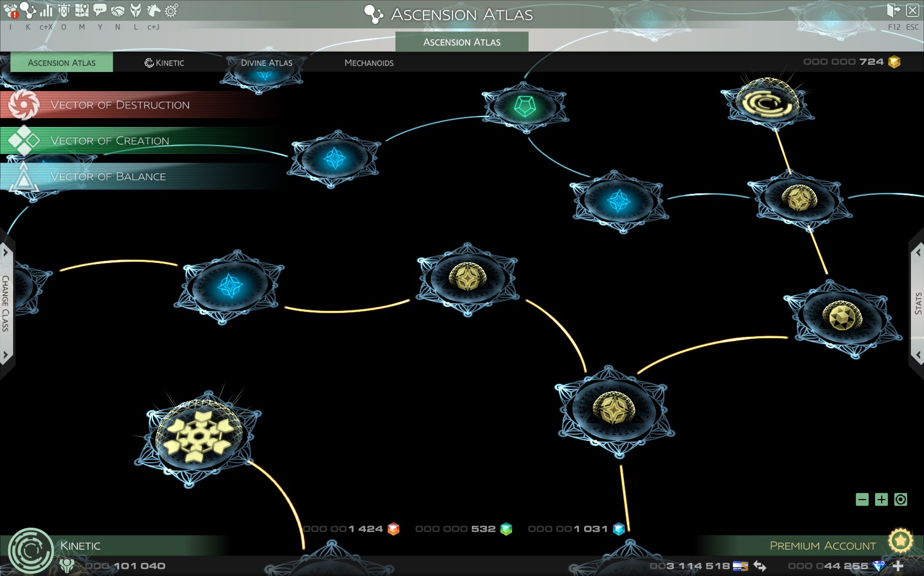
Task: Click the Kinetic class spiral emblem
Action: pos(31,551)
